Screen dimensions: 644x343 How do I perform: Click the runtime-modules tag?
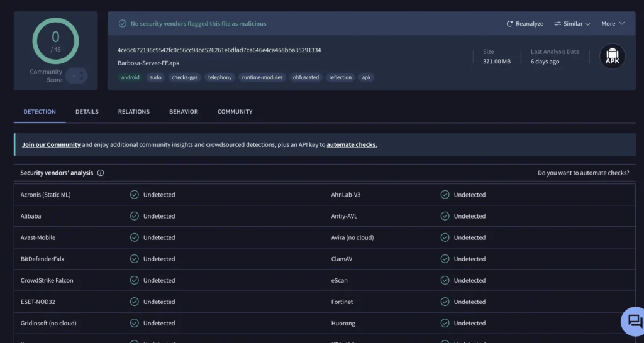262,77
